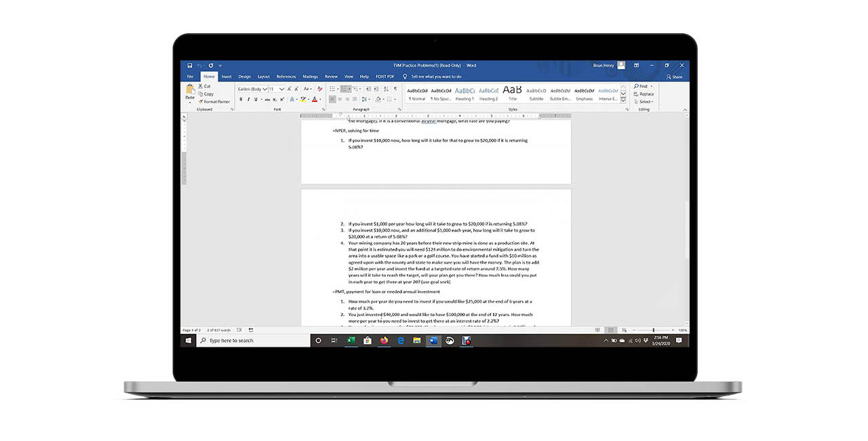Click the Clear All Formatting icon
The image size is (868, 441).
(319, 89)
